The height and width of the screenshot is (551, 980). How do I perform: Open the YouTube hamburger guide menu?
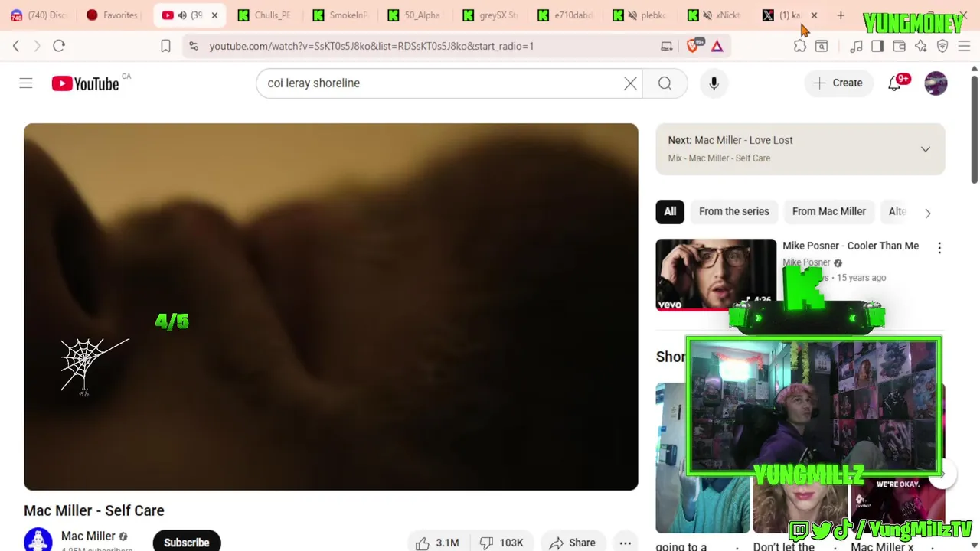(26, 83)
